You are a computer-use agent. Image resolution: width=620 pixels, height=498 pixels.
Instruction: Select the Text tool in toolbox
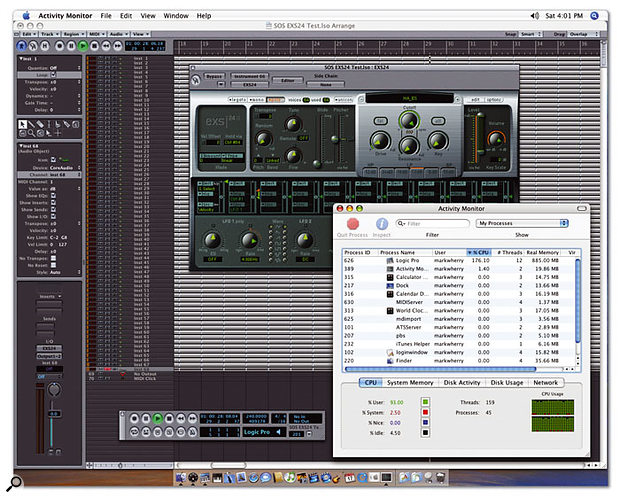(49, 124)
